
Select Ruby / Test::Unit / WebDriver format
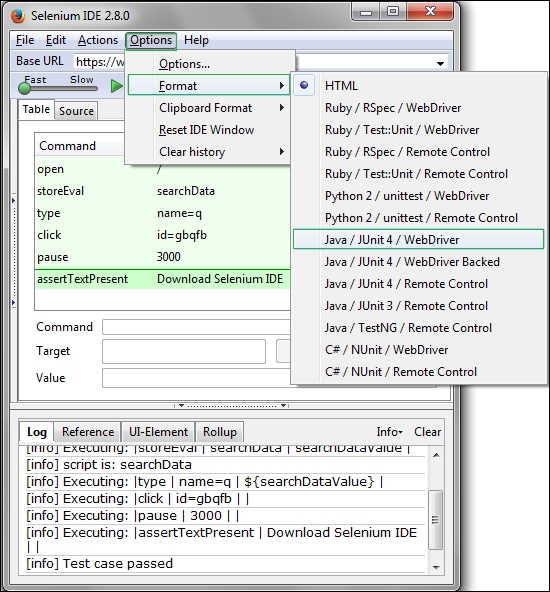point(419,130)
